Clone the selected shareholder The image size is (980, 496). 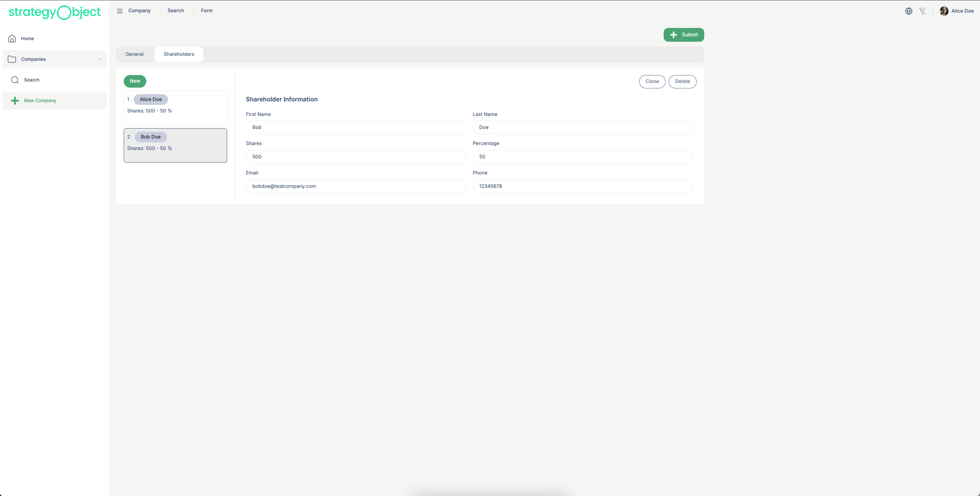652,82
